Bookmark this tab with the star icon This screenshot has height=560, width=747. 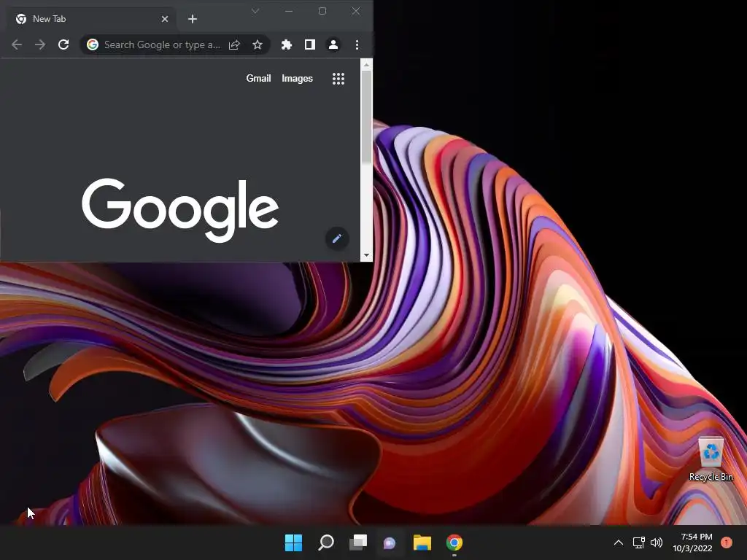point(258,44)
